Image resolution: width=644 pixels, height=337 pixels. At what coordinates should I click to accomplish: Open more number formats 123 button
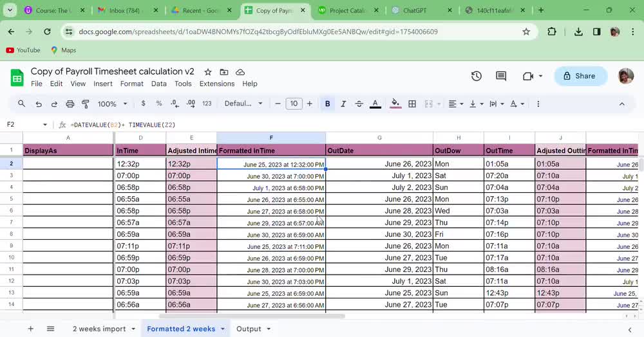(207, 104)
